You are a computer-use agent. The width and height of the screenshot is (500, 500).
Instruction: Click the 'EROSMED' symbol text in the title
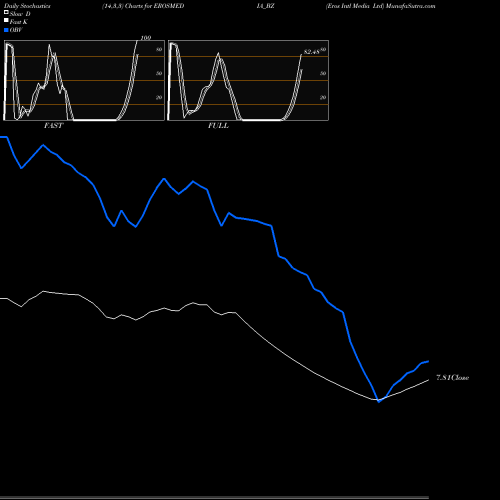click(169, 6)
